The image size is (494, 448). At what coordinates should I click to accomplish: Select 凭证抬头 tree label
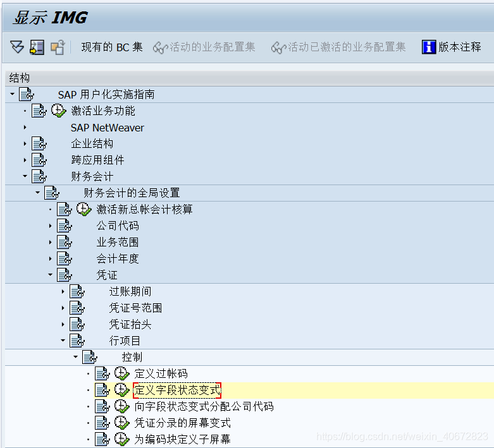pos(130,324)
